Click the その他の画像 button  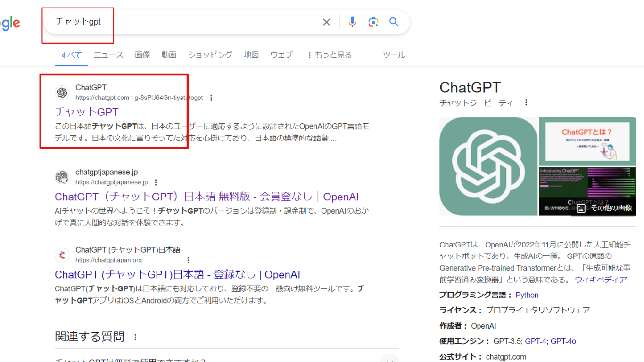click(604, 207)
